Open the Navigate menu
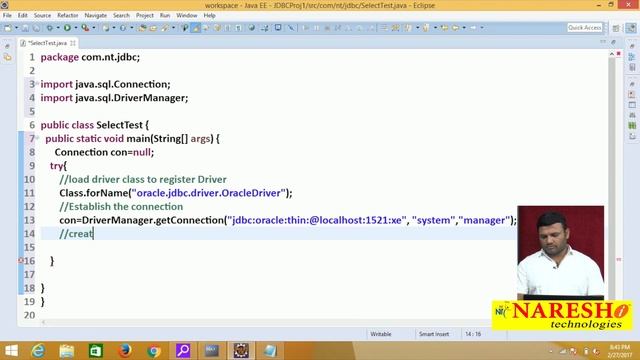Screen dimensions: 640x360 click(96, 16)
